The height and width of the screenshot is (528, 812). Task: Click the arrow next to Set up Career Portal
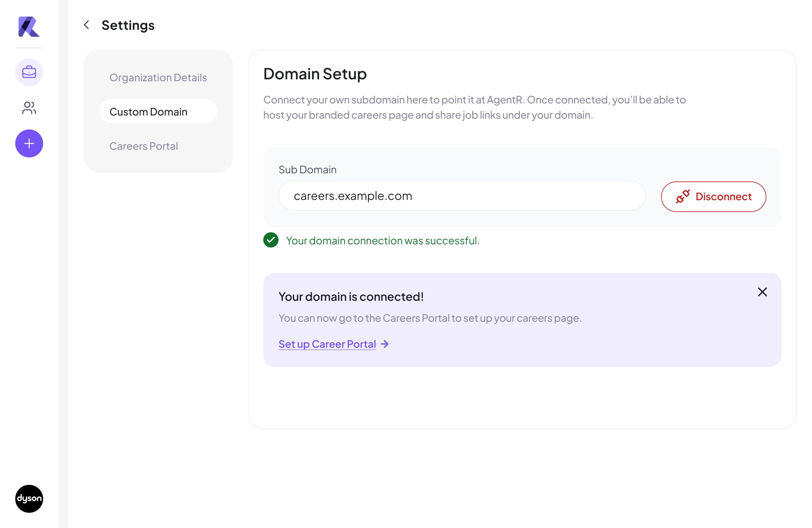[384, 344]
